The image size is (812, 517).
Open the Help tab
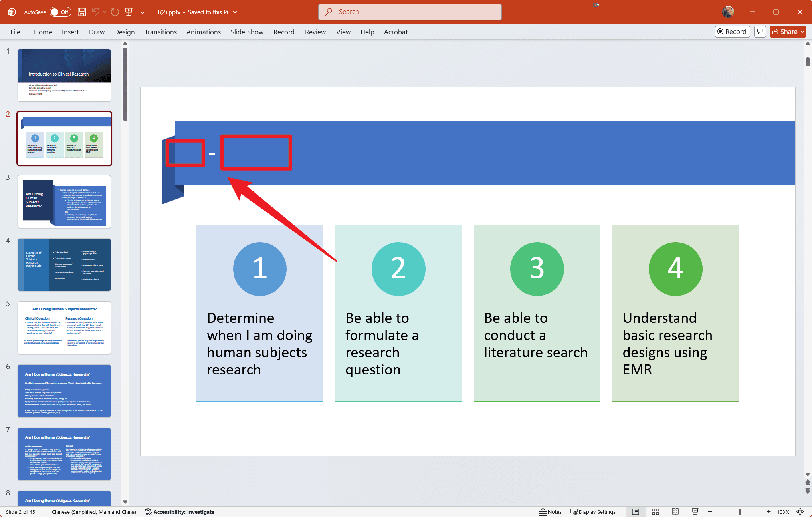[x=367, y=32]
